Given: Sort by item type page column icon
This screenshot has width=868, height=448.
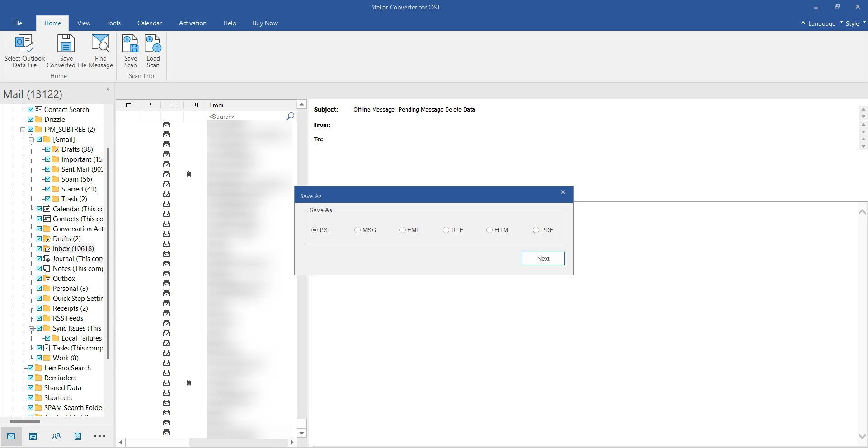Looking at the screenshot, I should pyautogui.click(x=174, y=105).
